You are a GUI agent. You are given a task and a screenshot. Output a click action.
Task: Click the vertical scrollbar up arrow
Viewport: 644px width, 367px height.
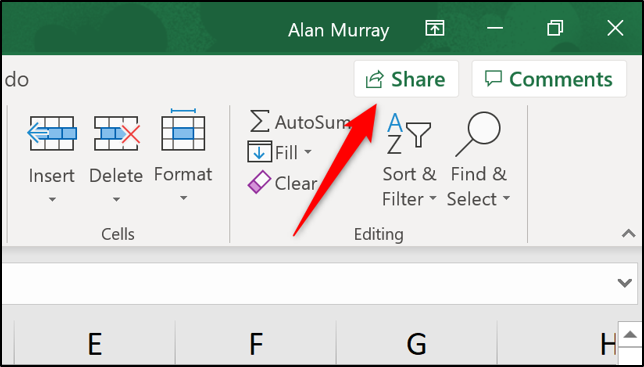coord(630,335)
